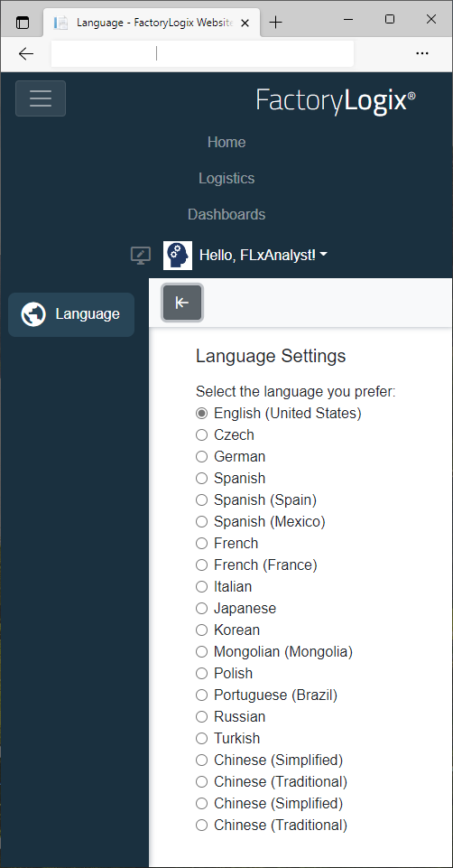This screenshot has height=868, width=453.
Task: Select the Czech language radio button
Action: (x=201, y=435)
